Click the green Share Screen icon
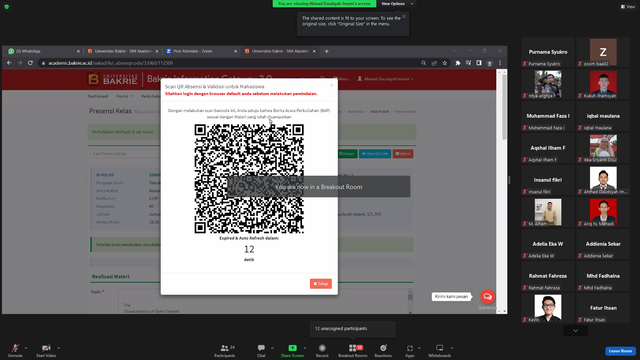The height and width of the screenshot is (360, 640). tap(292, 348)
